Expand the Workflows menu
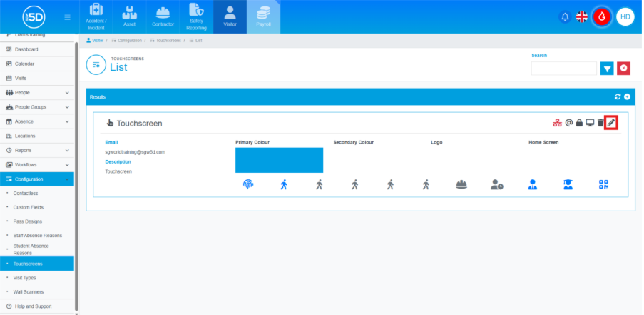Viewport: 644px width, 315px height. tap(37, 164)
